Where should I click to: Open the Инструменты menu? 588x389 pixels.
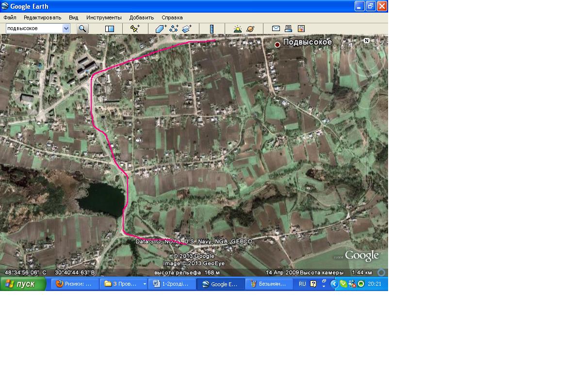click(104, 17)
